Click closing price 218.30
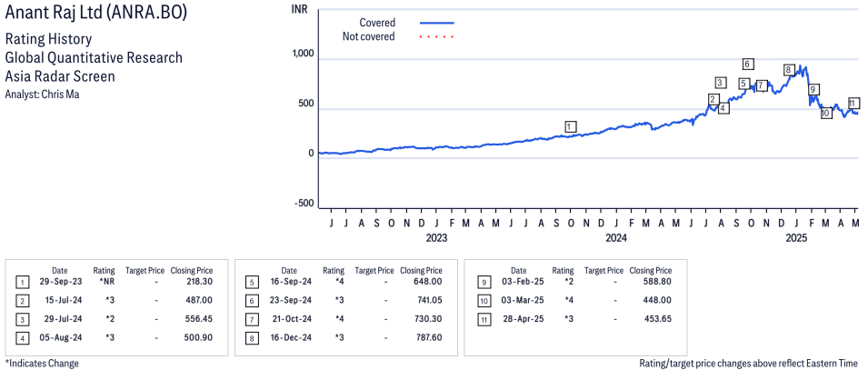 200,282
